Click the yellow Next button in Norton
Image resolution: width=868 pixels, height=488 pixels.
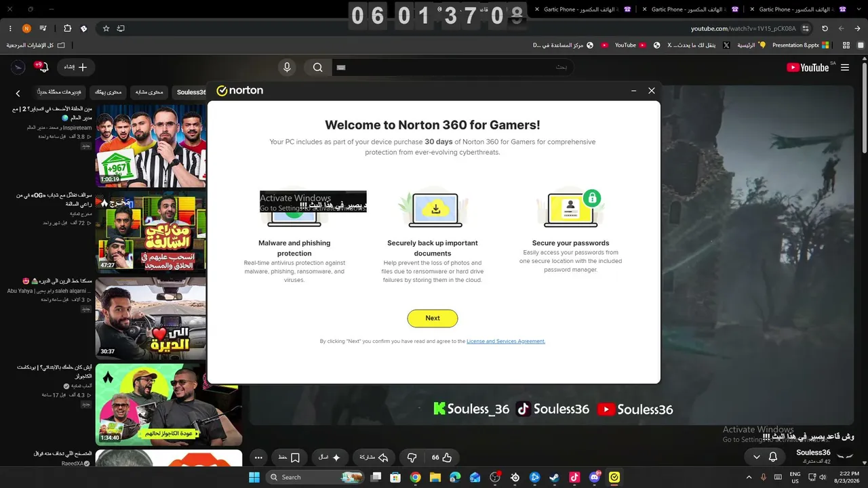433,318
